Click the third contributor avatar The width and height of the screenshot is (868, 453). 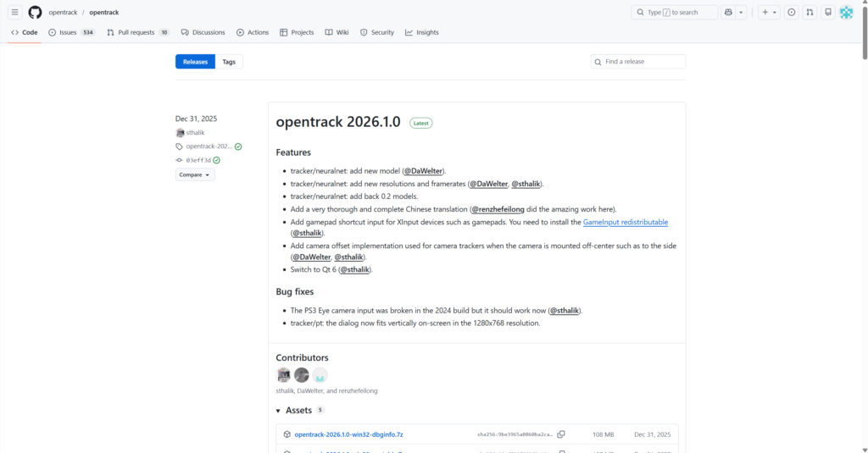tap(320, 375)
